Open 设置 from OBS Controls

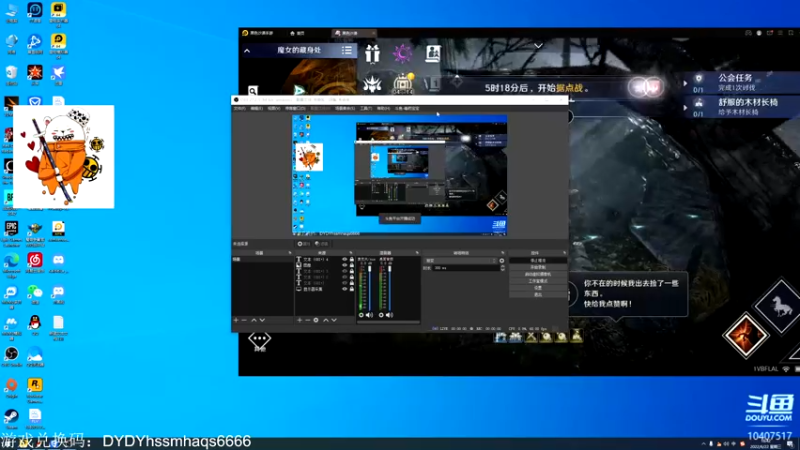click(x=538, y=288)
